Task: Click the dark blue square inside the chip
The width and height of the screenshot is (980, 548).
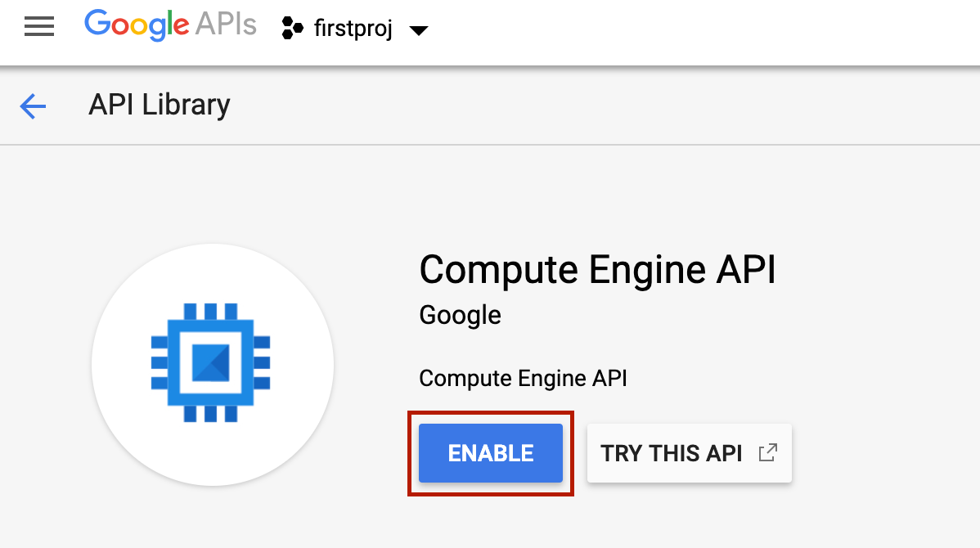Action: [210, 362]
